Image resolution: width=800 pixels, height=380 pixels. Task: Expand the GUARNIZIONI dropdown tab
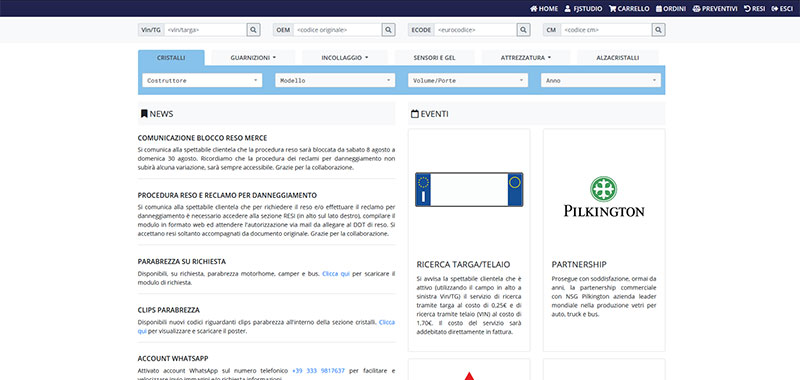point(253,58)
